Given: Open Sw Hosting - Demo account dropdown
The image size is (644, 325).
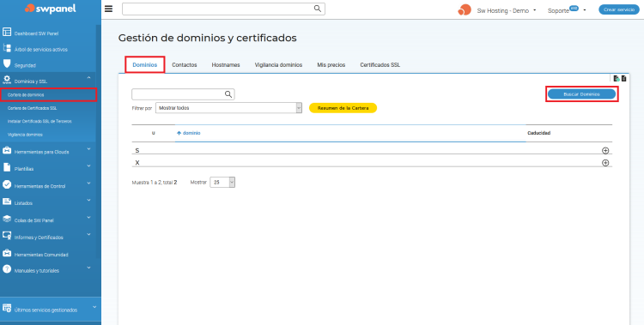Looking at the screenshot, I should pos(507,10).
